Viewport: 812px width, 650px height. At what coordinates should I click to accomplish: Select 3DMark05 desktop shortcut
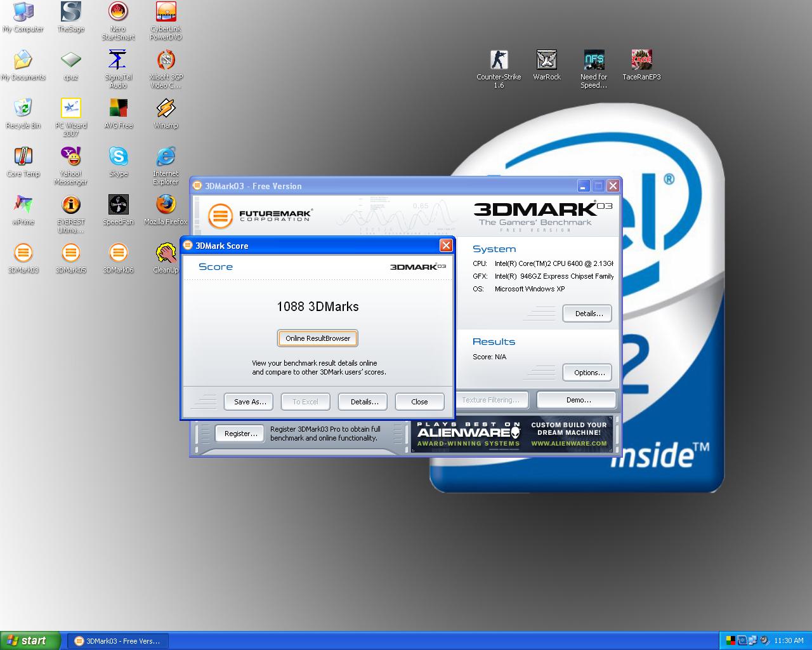pyautogui.click(x=70, y=258)
